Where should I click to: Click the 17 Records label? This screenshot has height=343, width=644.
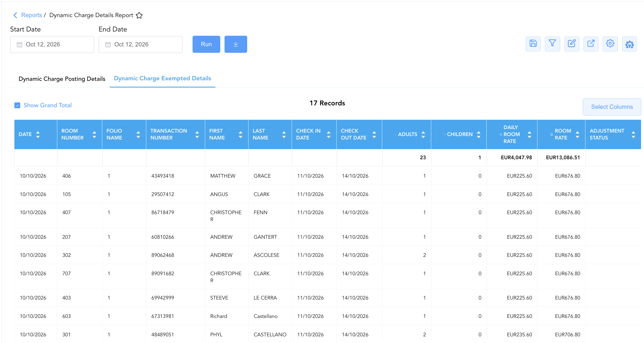click(327, 103)
